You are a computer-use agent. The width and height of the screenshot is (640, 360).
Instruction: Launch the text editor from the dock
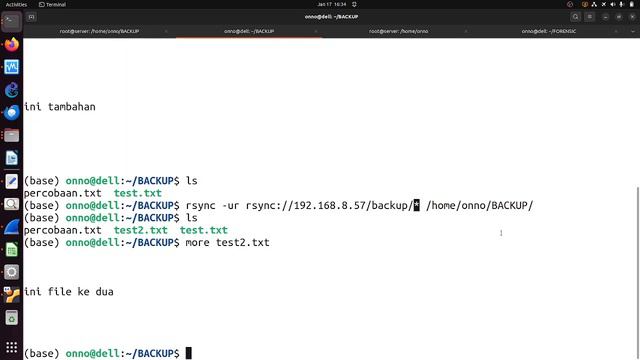coord(11,181)
